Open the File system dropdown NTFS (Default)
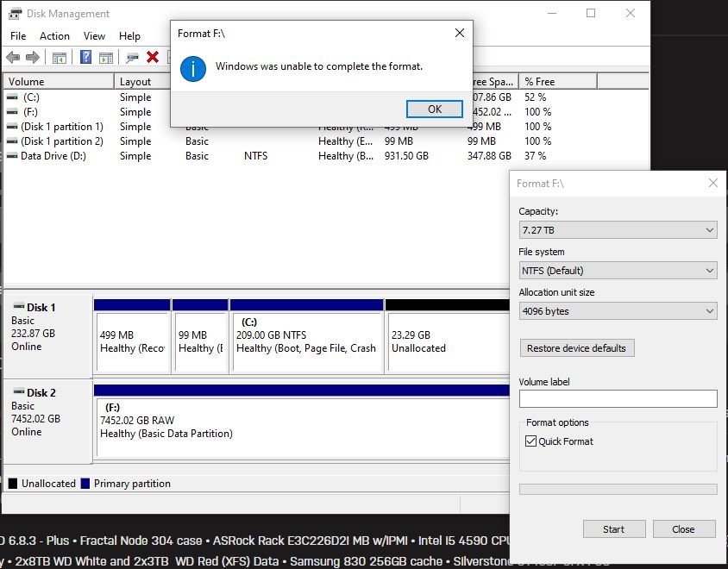Viewport: 728px width, 569px height. pyautogui.click(x=618, y=271)
